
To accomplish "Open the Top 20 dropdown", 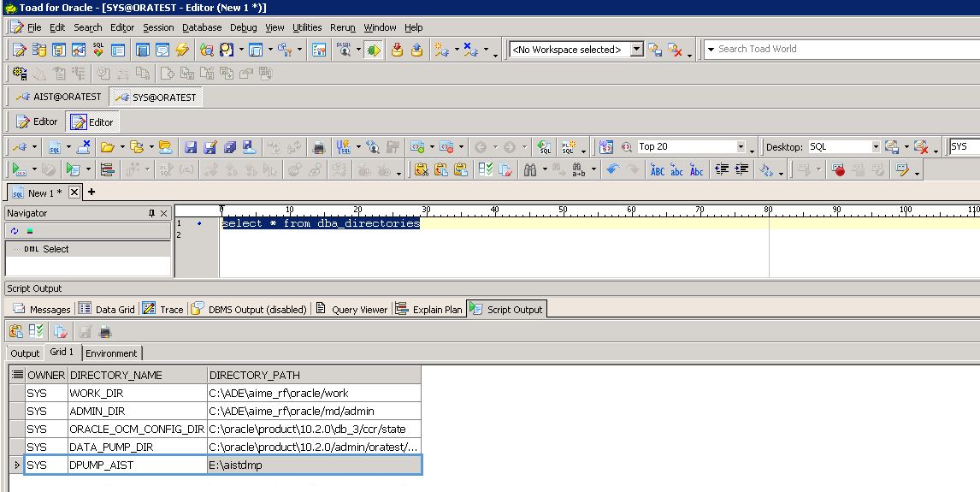I will pyautogui.click(x=741, y=147).
